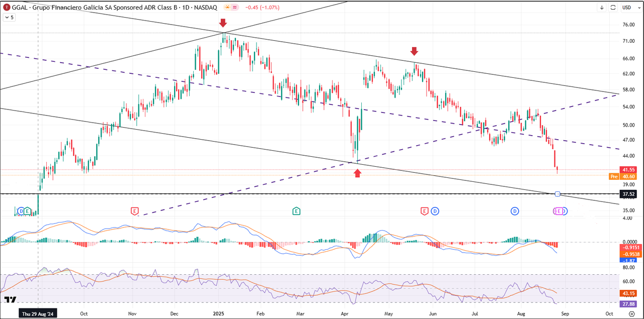
Task: Click the Aug time axis label
Action: click(x=521, y=313)
